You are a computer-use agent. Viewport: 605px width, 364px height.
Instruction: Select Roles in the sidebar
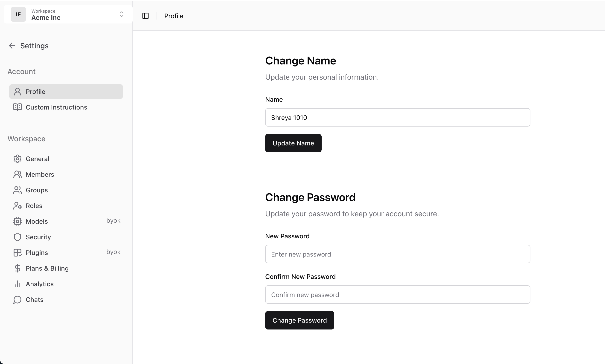34,206
